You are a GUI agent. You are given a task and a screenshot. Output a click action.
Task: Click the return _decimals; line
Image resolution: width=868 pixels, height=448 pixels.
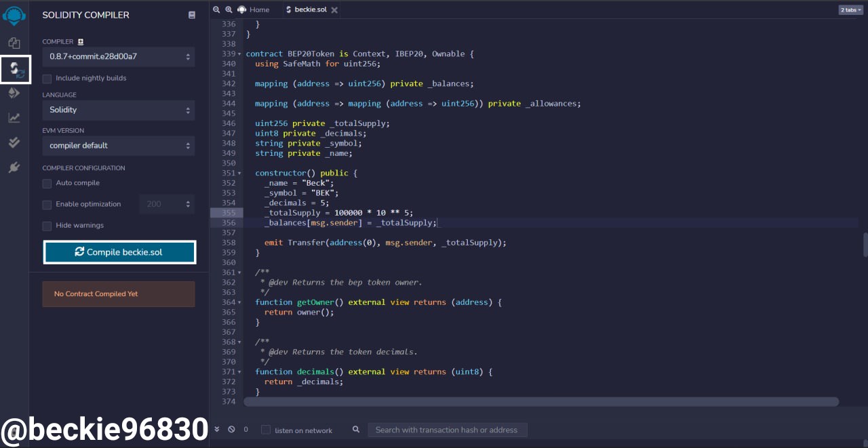[x=304, y=382]
